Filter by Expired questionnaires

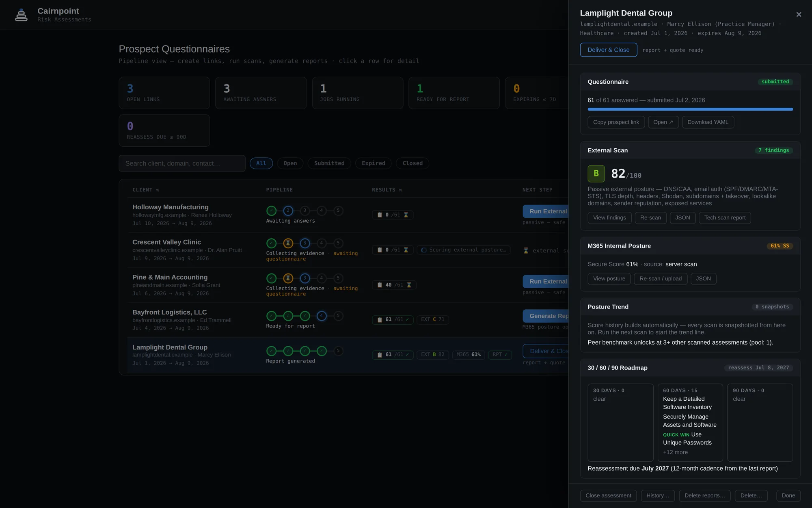[x=374, y=163]
